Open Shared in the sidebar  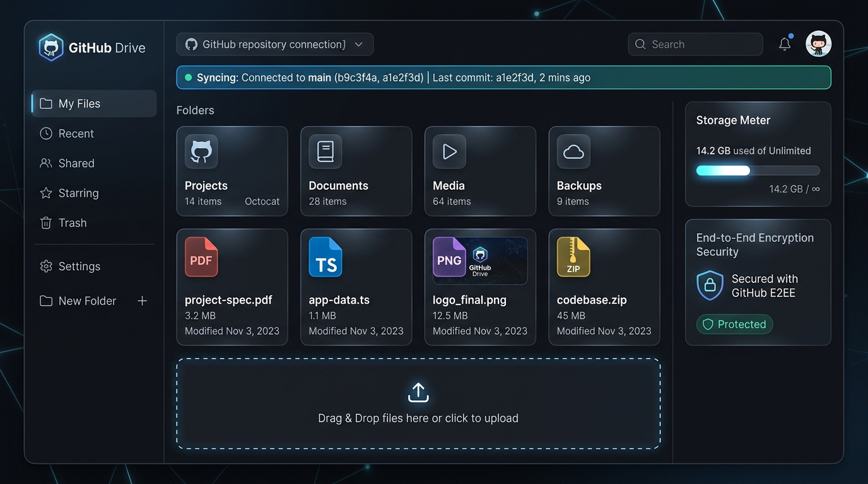(x=94, y=163)
